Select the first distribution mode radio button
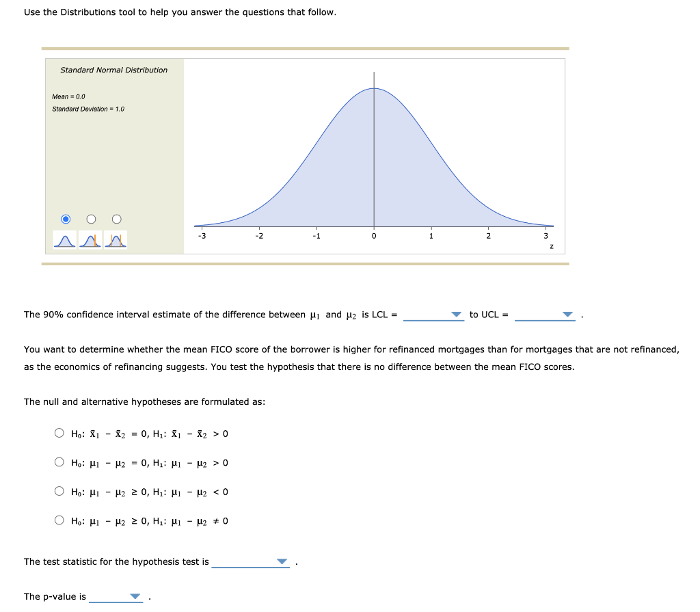 [x=66, y=219]
